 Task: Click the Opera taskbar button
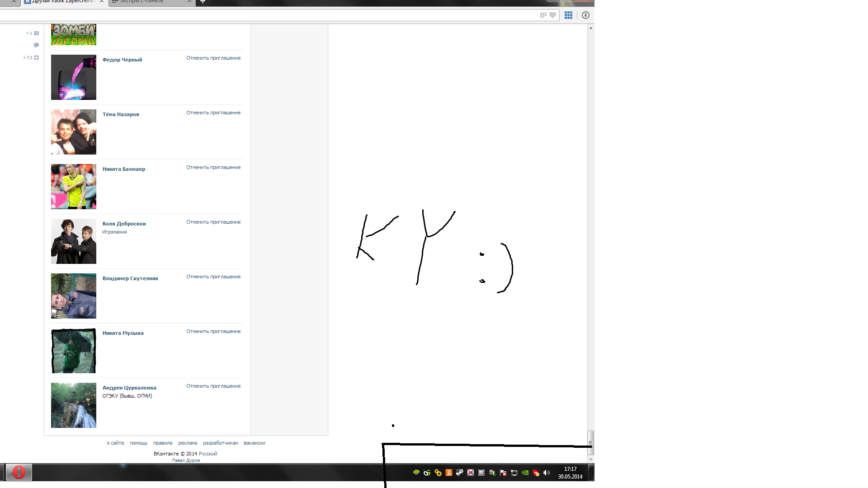19,472
